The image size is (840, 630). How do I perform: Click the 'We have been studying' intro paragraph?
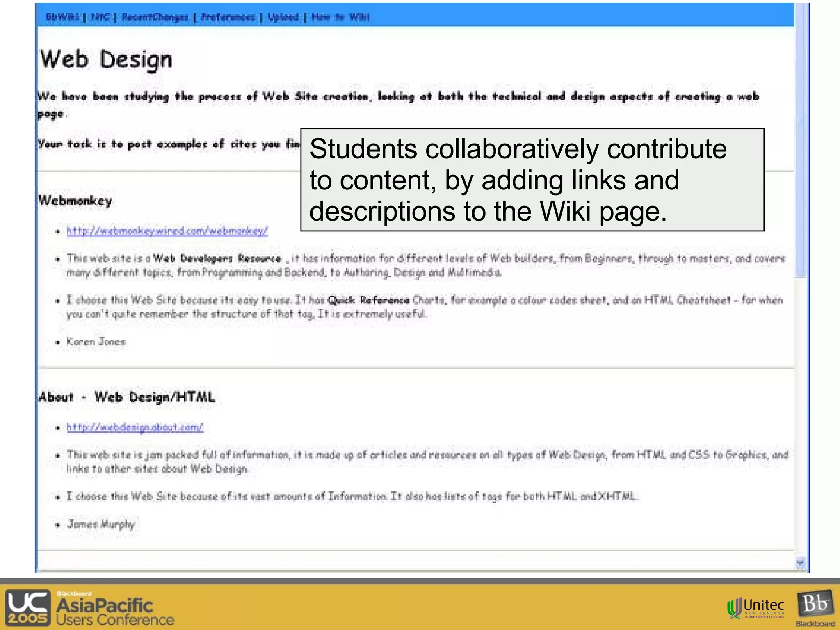tap(398, 105)
